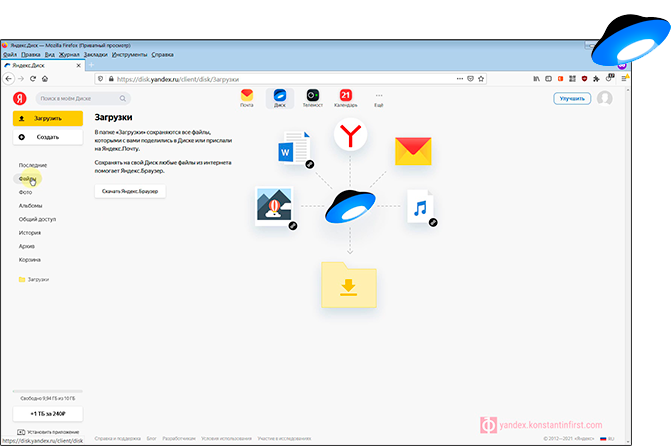
Task: Open the Альбомы section in sidebar
Action: pos(30,206)
